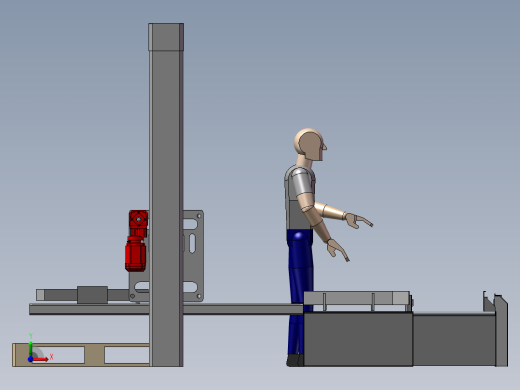Select the light grey tray atop the dark box
Image resolution: width=520 pixels, height=390 pixels.
click(x=357, y=298)
